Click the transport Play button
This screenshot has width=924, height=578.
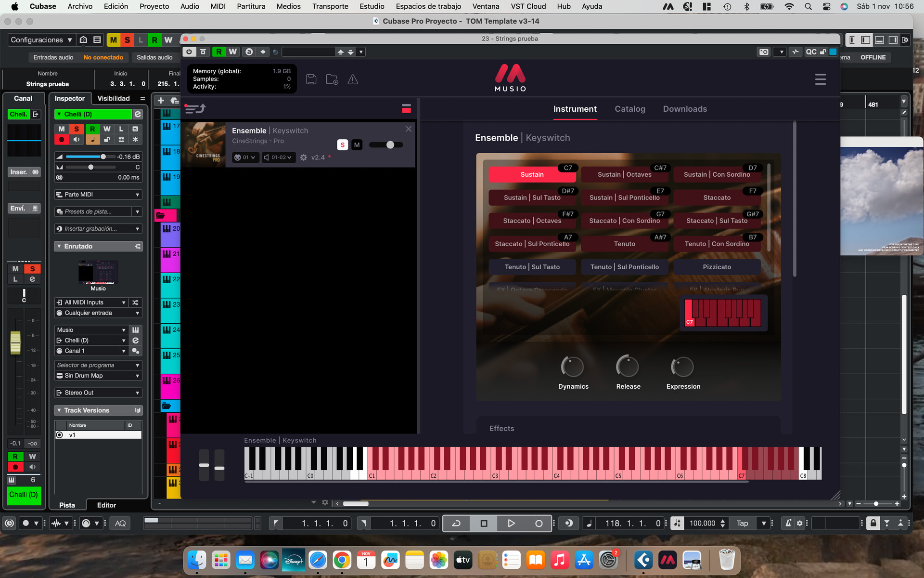[511, 523]
